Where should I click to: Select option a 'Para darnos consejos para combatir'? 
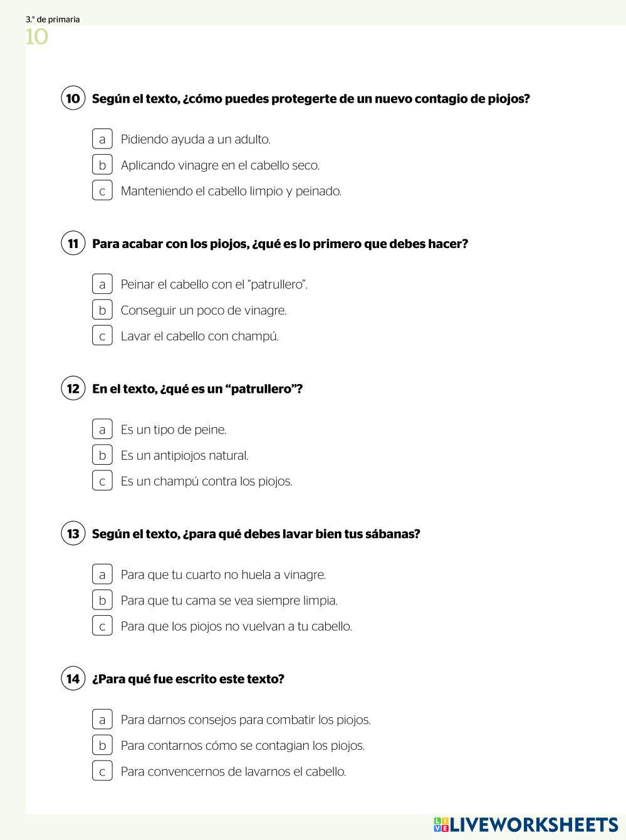(x=102, y=719)
